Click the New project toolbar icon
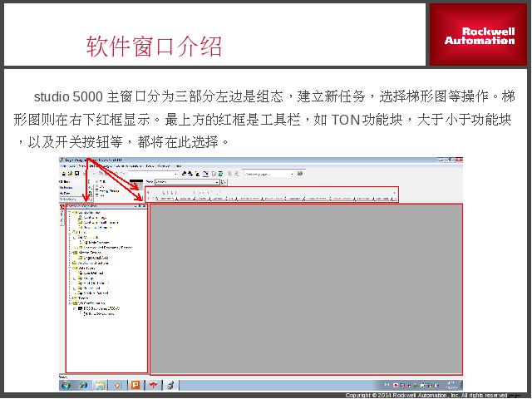Viewport: 532px width, 399px height. [x=63, y=174]
